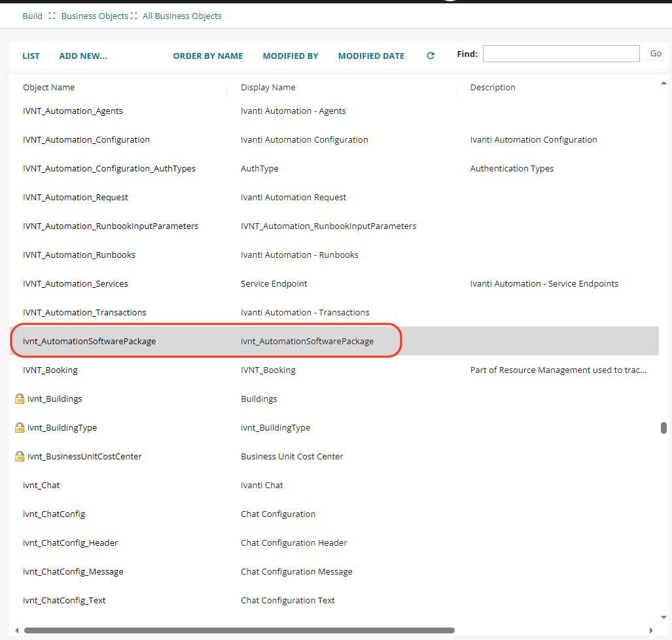The width and height of the screenshot is (672, 640).
Task: Click lock icon next to ivnt_BusinessUnitCostCenter
Action: tap(19, 456)
